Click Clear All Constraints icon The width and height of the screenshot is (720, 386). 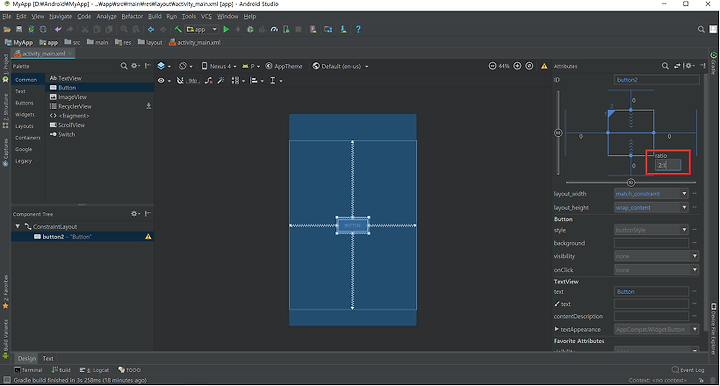pos(208,81)
